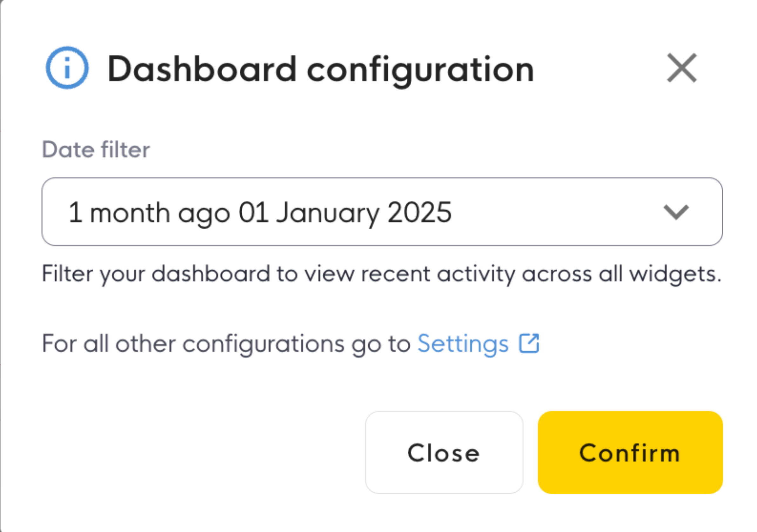Click the '01 January 2025' value text
Image resolution: width=757 pixels, height=532 pixels.
345,213
